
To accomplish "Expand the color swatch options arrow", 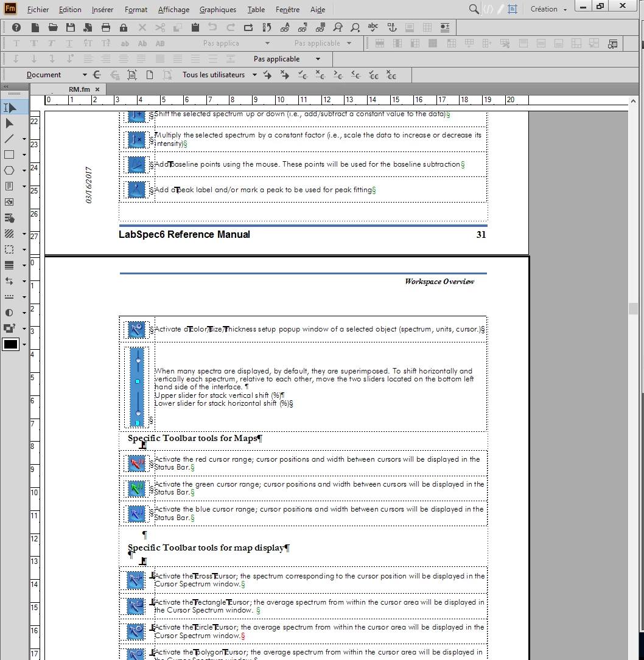I will point(24,345).
